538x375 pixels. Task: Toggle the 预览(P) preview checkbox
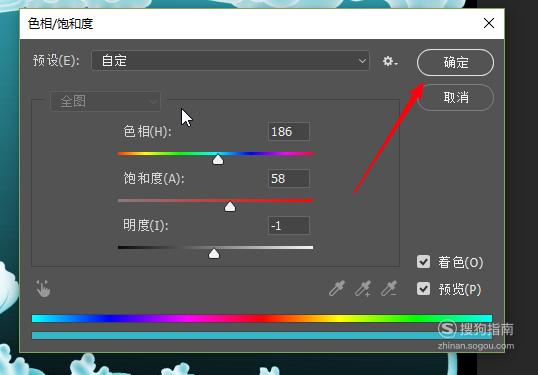(423, 289)
